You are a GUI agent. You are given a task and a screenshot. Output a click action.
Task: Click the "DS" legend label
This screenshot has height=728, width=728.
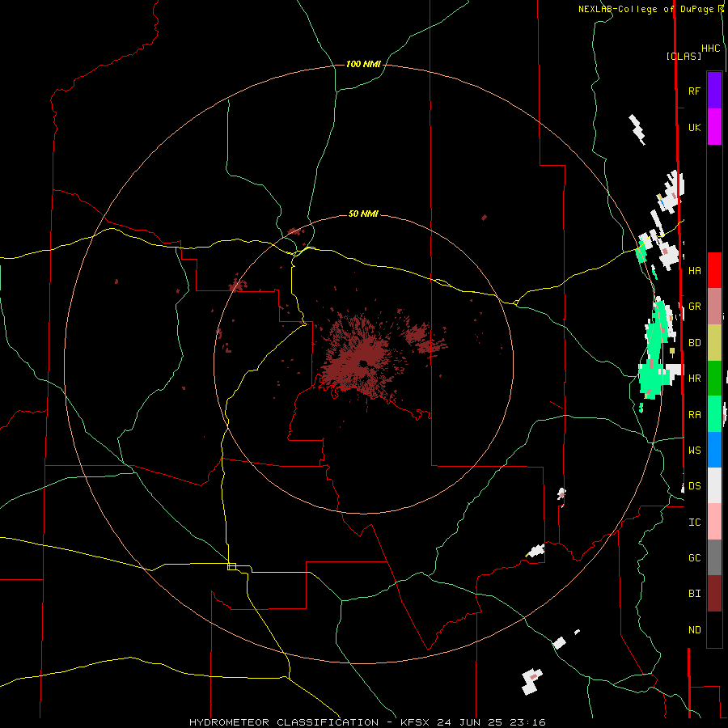pyautogui.click(x=694, y=485)
